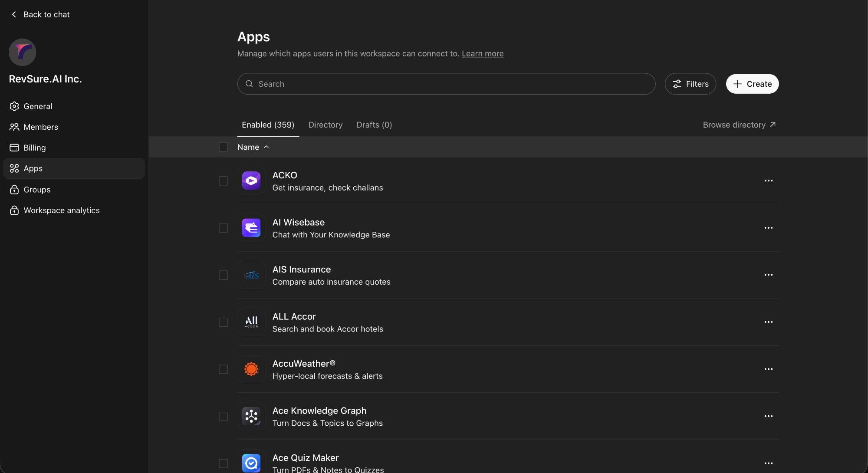868x473 pixels.
Task: Open the Browse directory link
Action: tap(739, 125)
